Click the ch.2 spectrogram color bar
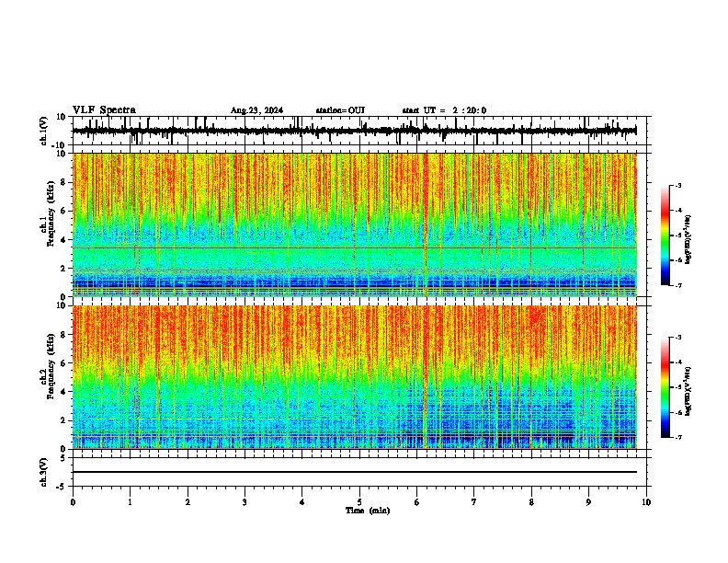This screenshot has width=728, height=563. point(665,387)
